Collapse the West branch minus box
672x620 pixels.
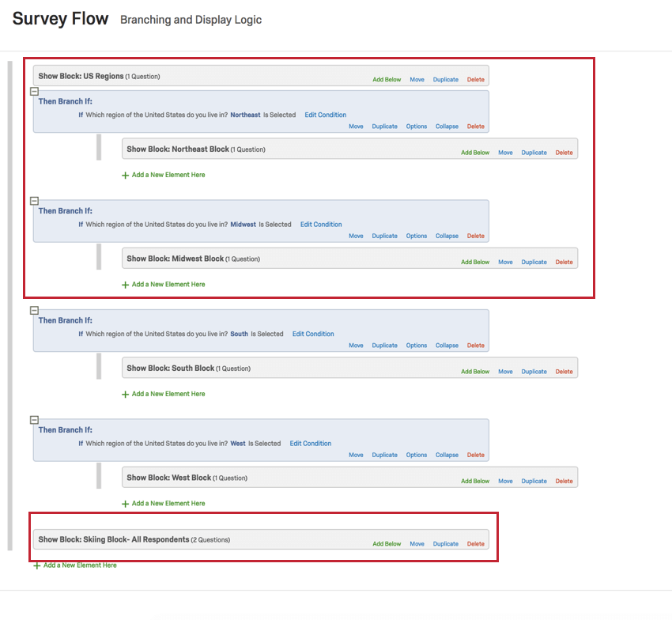coord(34,420)
